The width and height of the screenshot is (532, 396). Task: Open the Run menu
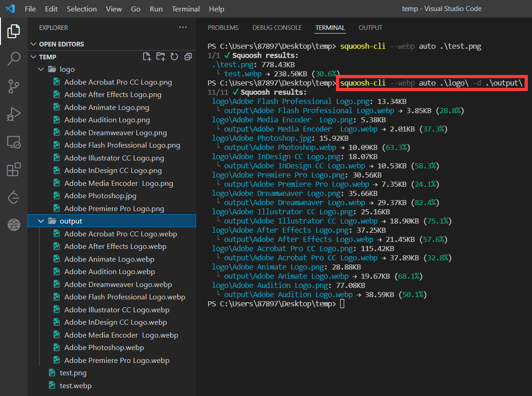(x=156, y=9)
